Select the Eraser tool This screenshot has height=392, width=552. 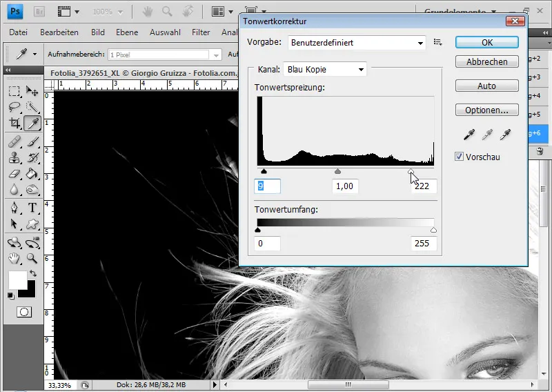click(14, 174)
